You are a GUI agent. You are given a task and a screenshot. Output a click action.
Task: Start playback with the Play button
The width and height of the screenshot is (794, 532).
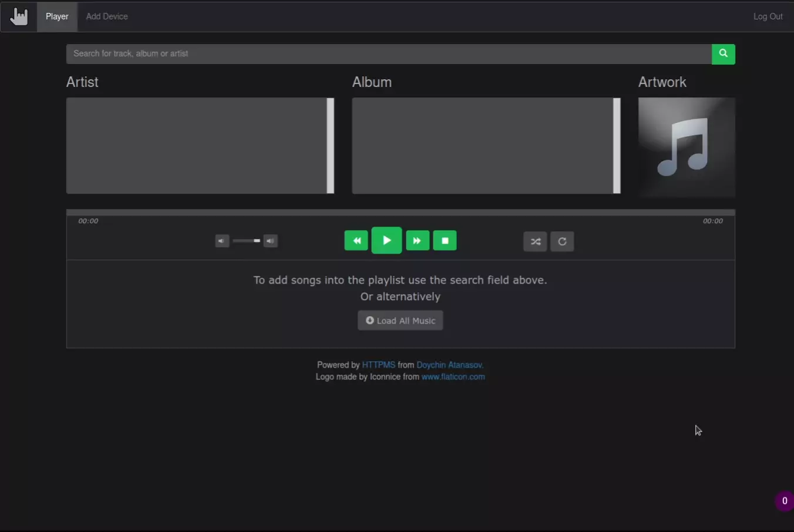click(x=386, y=240)
